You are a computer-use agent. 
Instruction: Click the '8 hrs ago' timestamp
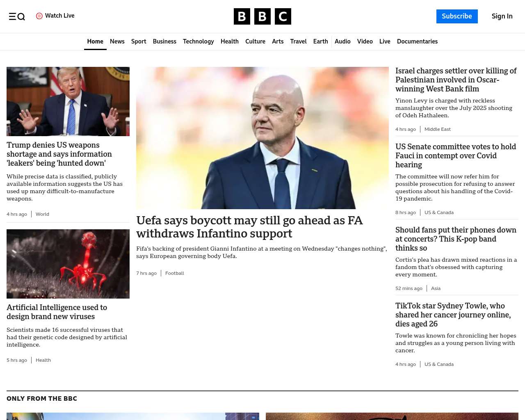point(406,212)
